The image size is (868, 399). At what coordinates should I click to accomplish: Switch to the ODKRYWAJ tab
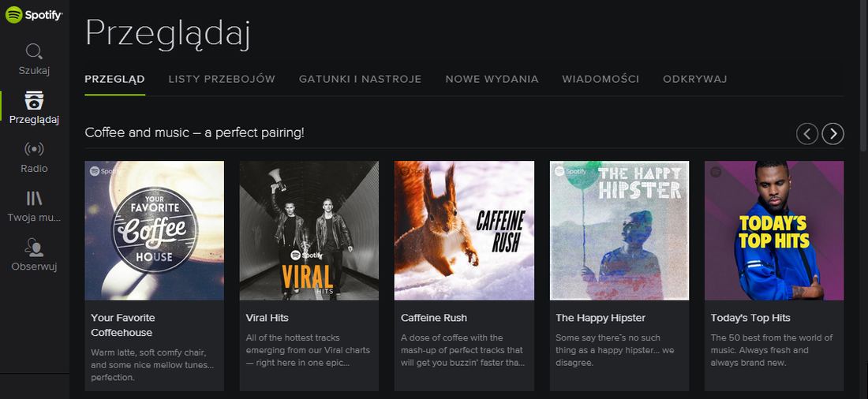coord(694,79)
